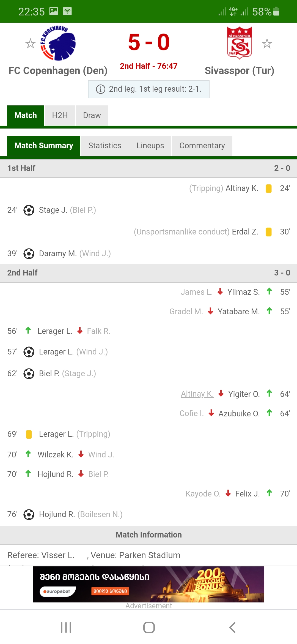
Task: Open the Lineups tab
Action: (x=150, y=146)
